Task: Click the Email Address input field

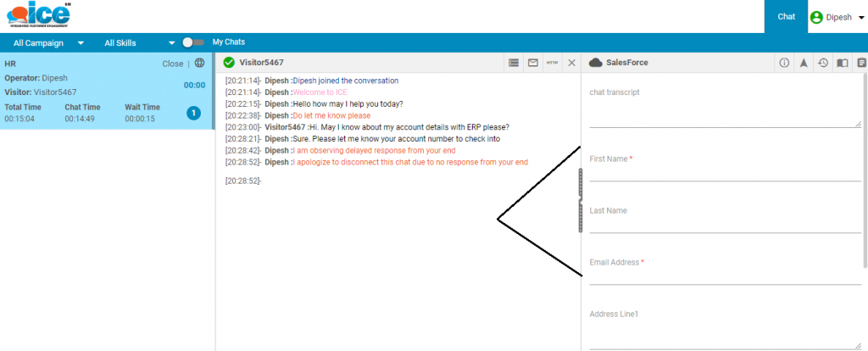Action: tap(725, 276)
